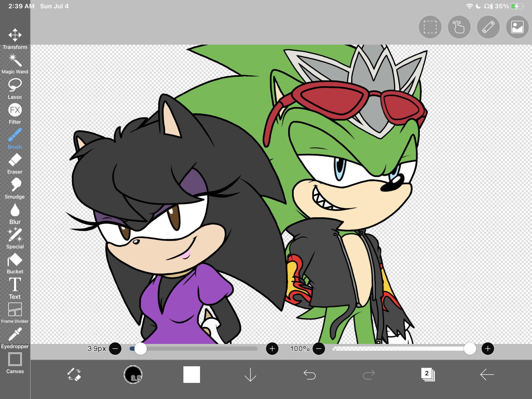The width and height of the screenshot is (532, 399).
Task: Select the Smudge tool
Action: point(15,185)
